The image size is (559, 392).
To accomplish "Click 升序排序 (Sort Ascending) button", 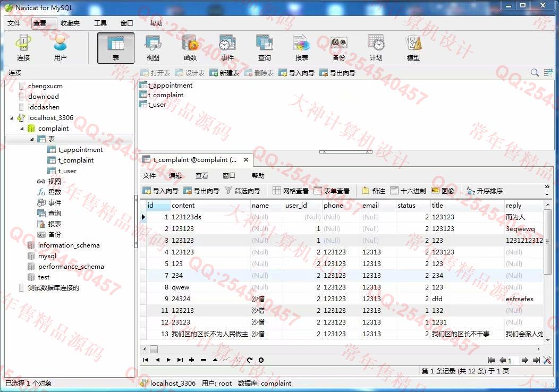I will click(485, 191).
